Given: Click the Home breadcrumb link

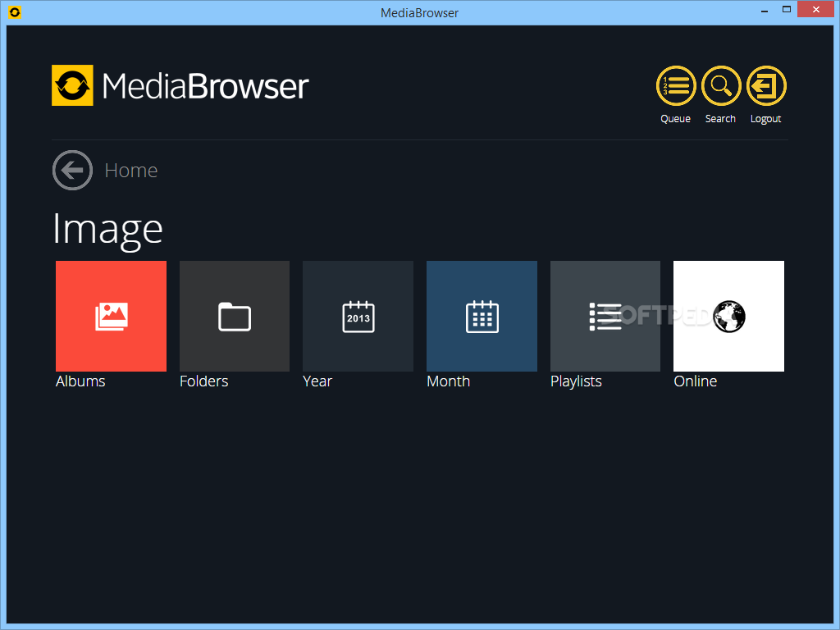Looking at the screenshot, I should [130, 171].
